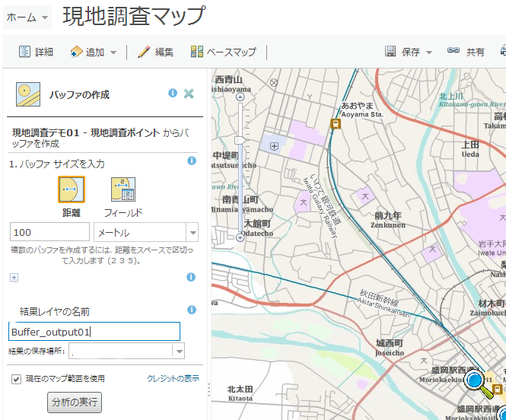Click the map zoom slider handle
The image size is (506, 420).
(240, 140)
